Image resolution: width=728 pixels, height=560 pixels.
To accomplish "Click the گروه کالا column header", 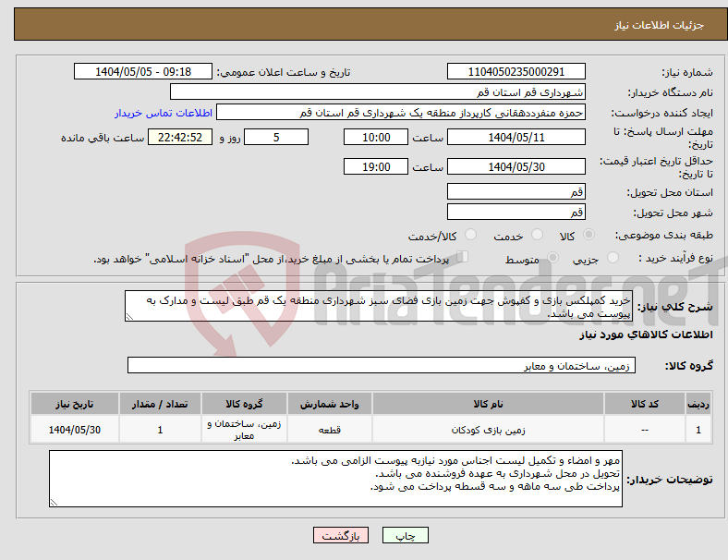I will point(244,404).
